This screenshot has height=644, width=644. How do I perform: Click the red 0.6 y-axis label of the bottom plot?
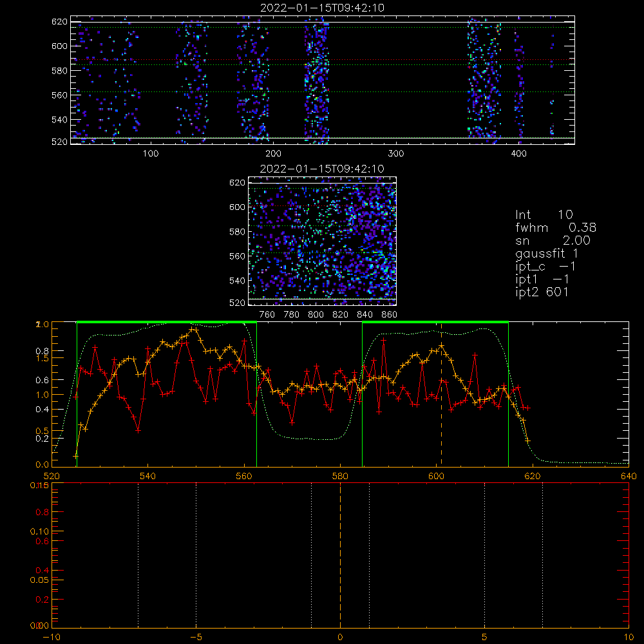(x=43, y=542)
